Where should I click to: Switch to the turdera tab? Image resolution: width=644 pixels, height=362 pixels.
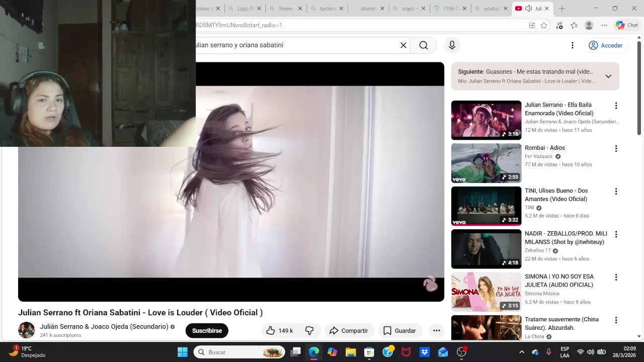(x=327, y=9)
